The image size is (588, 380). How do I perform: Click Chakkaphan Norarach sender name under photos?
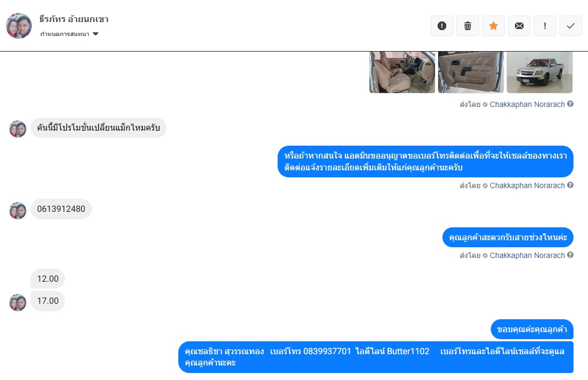527,104
